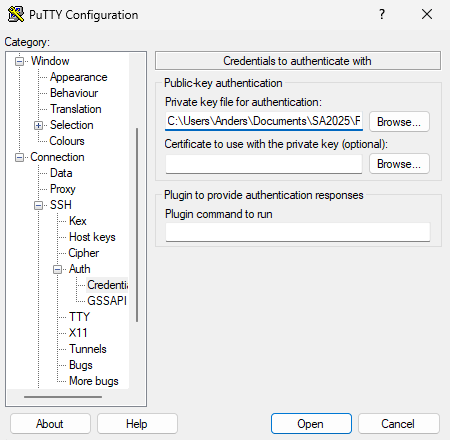Screen dimensions: 450x440
Task: Click the PuTTY icon in the title bar
Action: coord(16,14)
